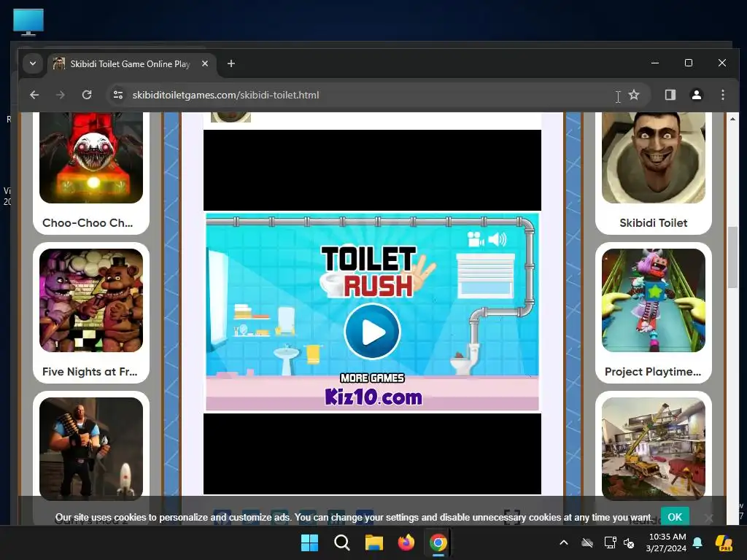
Task: Open the Kiz10.com more games link
Action: click(x=373, y=397)
